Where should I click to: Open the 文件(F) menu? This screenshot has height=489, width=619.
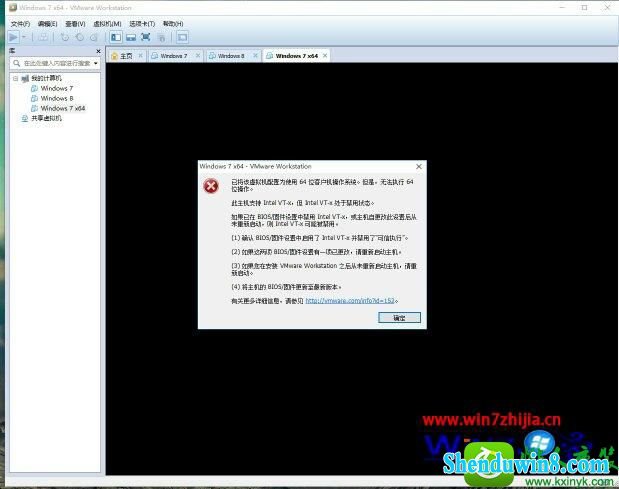click(21, 24)
